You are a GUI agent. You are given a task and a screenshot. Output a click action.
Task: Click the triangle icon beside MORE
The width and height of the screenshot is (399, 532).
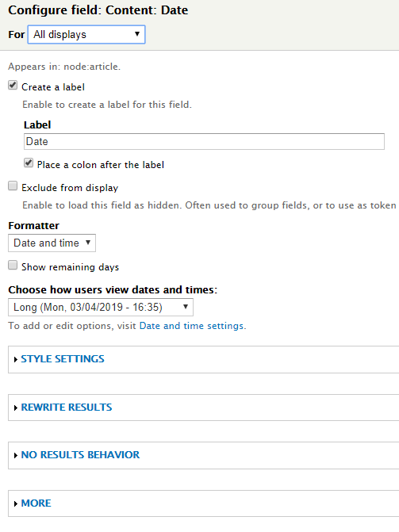pos(16,503)
